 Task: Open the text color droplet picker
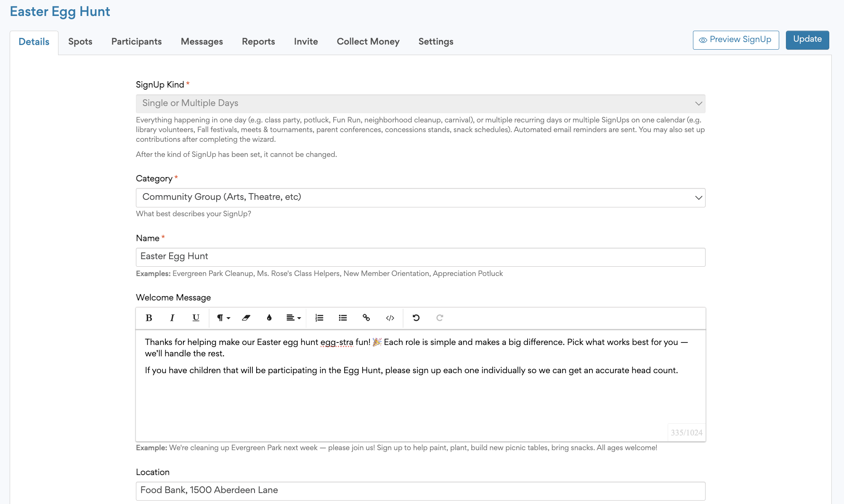[x=270, y=318]
